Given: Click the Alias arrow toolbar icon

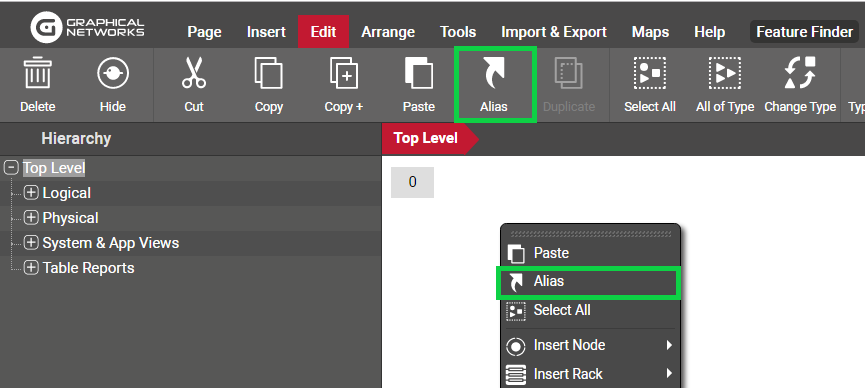Looking at the screenshot, I should tap(494, 75).
